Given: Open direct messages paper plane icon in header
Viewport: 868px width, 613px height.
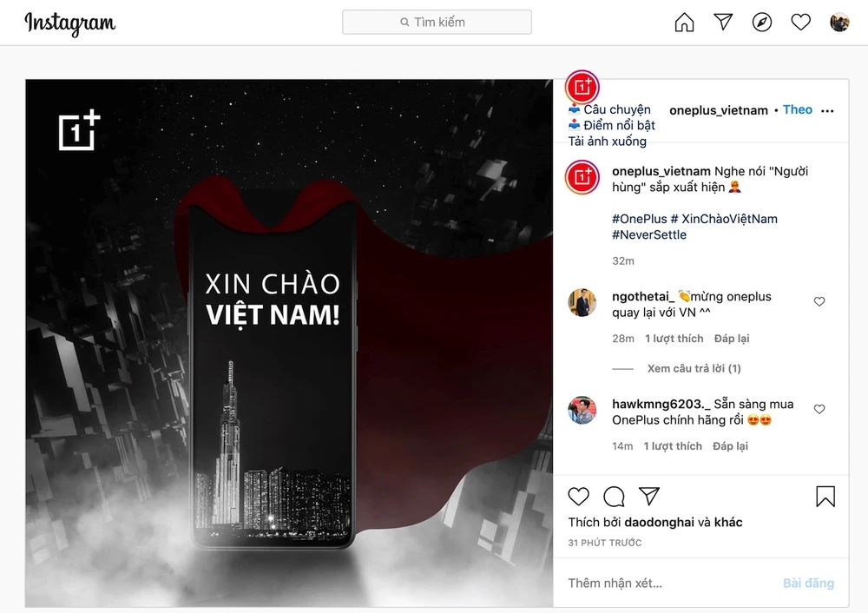Looking at the screenshot, I should point(723,22).
